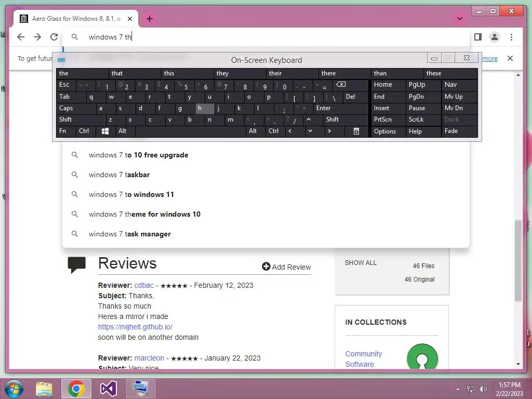Screen dimensions: 532x399
Task: Open the Chrome profile avatar
Action: point(495,37)
